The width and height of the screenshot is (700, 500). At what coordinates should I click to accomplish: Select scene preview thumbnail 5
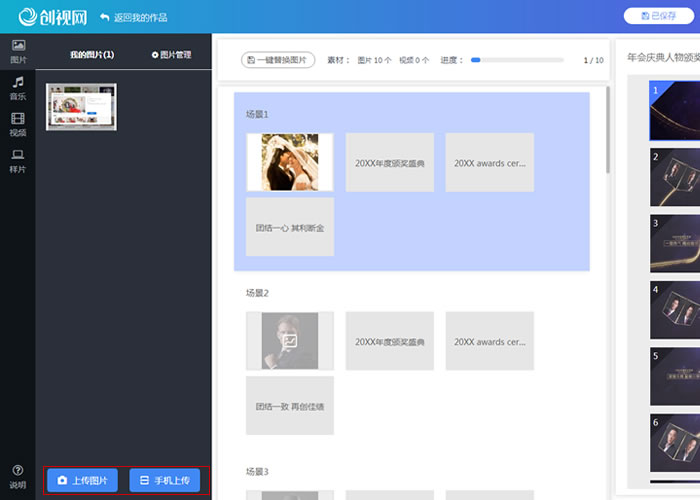point(675,376)
